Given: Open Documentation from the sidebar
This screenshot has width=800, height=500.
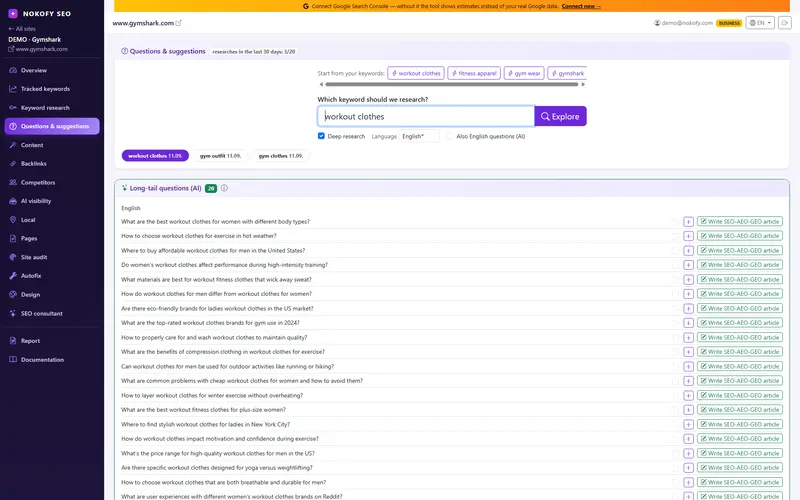Looking at the screenshot, I should [42, 360].
